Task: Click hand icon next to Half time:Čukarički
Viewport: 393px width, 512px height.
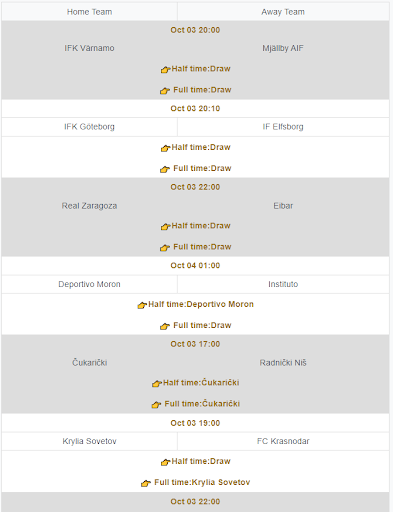Action: tap(157, 383)
